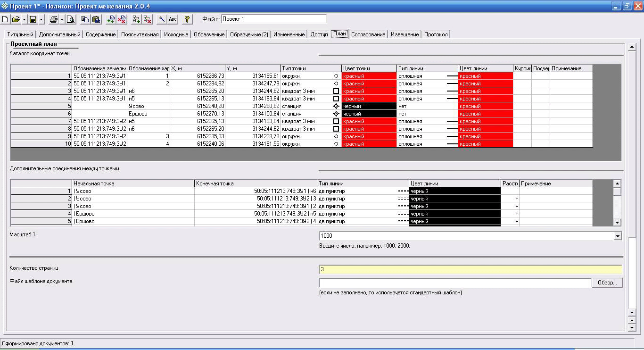The width and height of the screenshot is (644, 350).
Task: Click the Количество страниц input field
Action: tap(470, 269)
